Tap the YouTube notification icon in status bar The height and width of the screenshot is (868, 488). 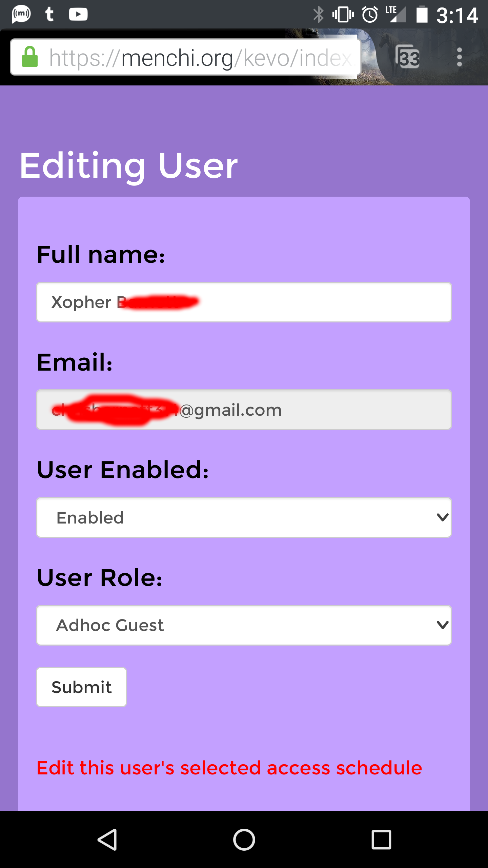(x=78, y=14)
